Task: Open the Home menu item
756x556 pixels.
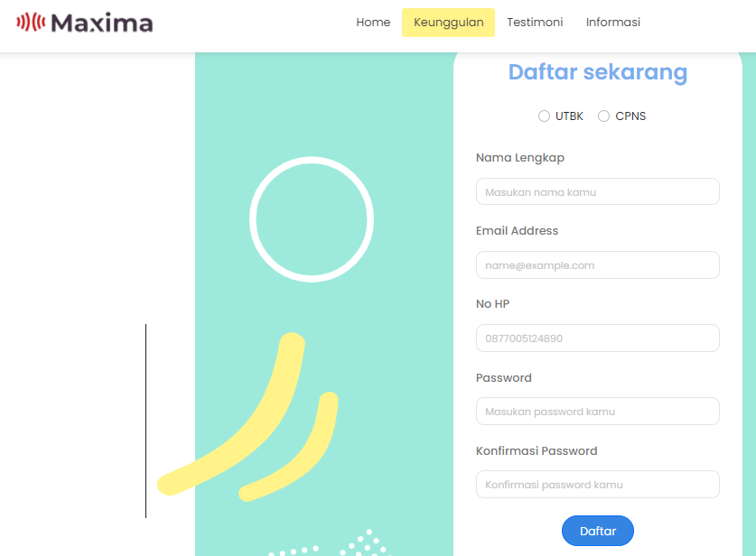Action: pyautogui.click(x=373, y=23)
